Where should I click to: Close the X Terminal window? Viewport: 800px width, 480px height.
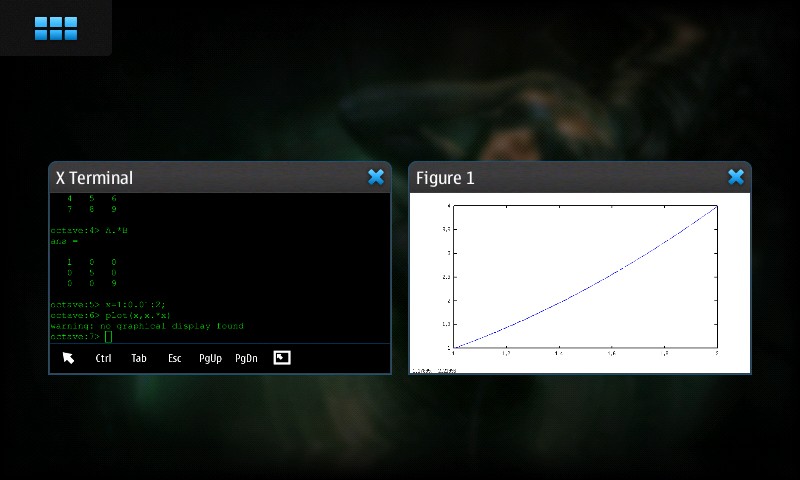click(x=376, y=177)
